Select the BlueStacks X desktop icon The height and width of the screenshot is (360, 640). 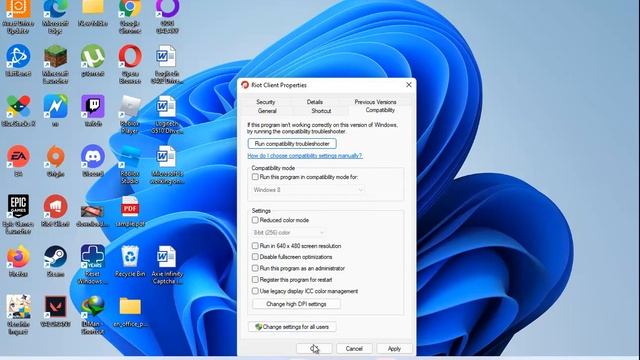(18, 107)
